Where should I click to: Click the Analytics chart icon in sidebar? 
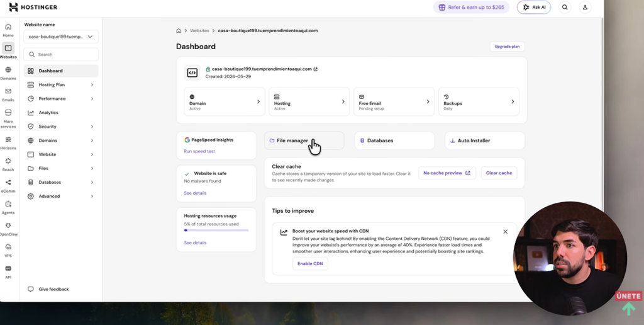tap(30, 113)
